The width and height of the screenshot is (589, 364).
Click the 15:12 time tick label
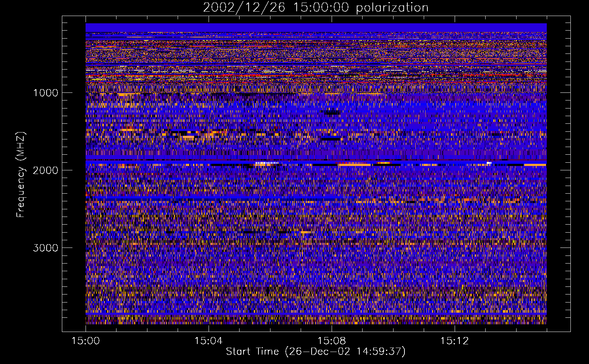coord(454,341)
